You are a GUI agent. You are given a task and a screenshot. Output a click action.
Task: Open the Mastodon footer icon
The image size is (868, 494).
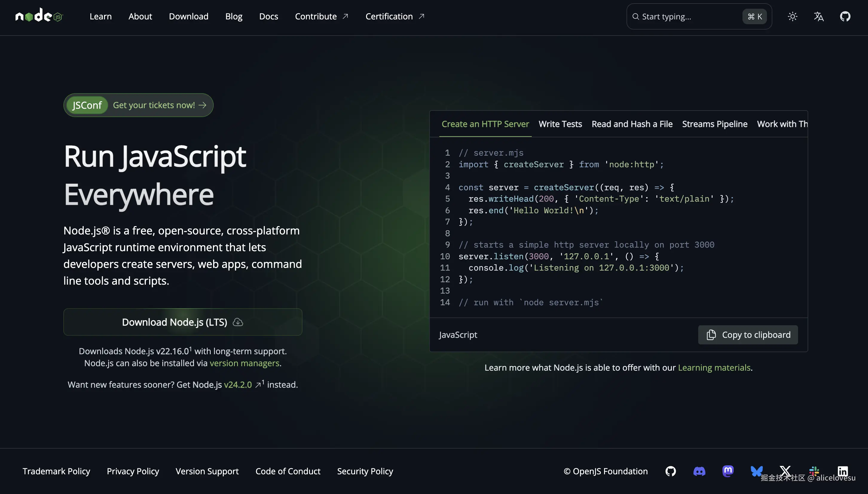[728, 471]
